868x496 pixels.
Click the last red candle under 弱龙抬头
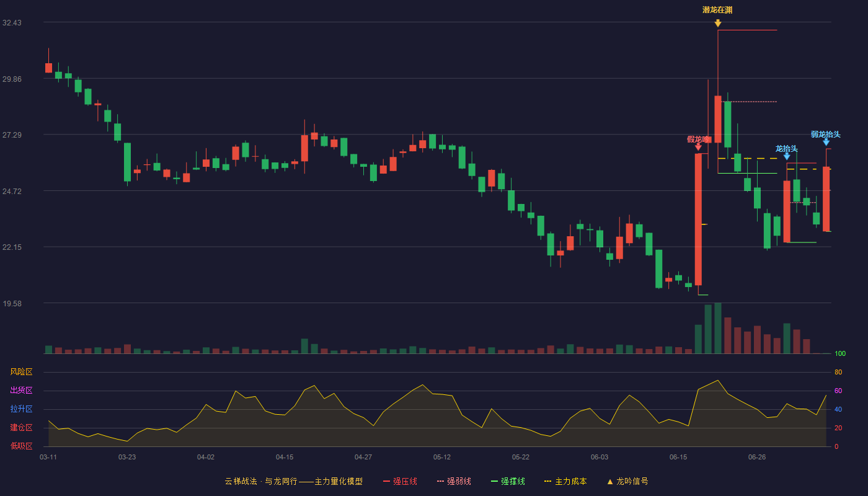pos(826,199)
